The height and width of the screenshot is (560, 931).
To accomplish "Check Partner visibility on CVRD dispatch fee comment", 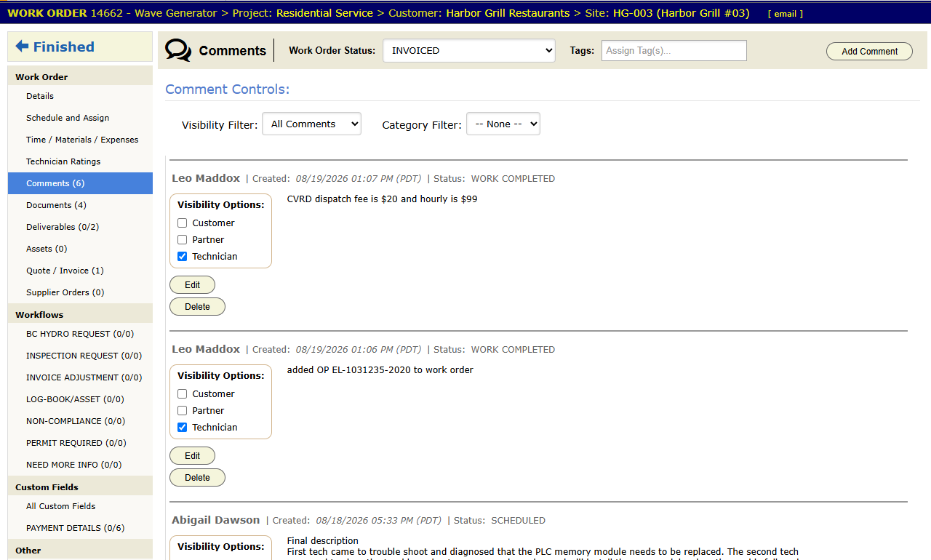I will tap(183, 240).
